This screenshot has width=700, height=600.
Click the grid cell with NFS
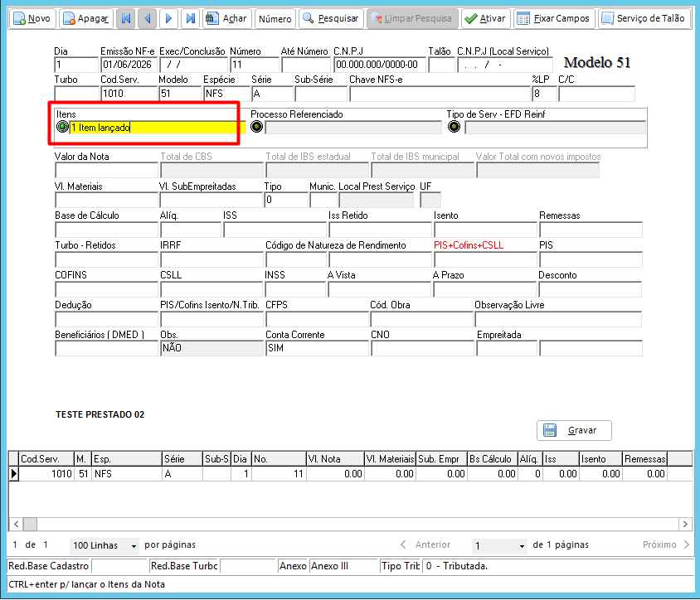pos(127,474)
